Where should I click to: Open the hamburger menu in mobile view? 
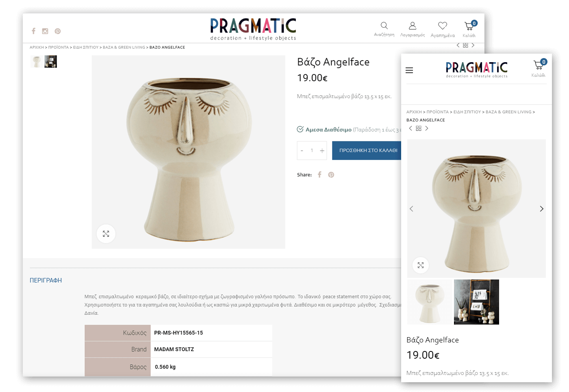click(x=409, y=70)
